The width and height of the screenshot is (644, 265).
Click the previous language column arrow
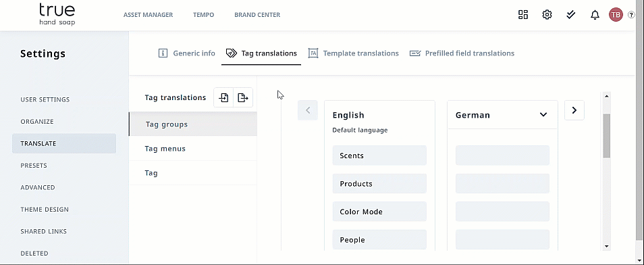(308, 110)
